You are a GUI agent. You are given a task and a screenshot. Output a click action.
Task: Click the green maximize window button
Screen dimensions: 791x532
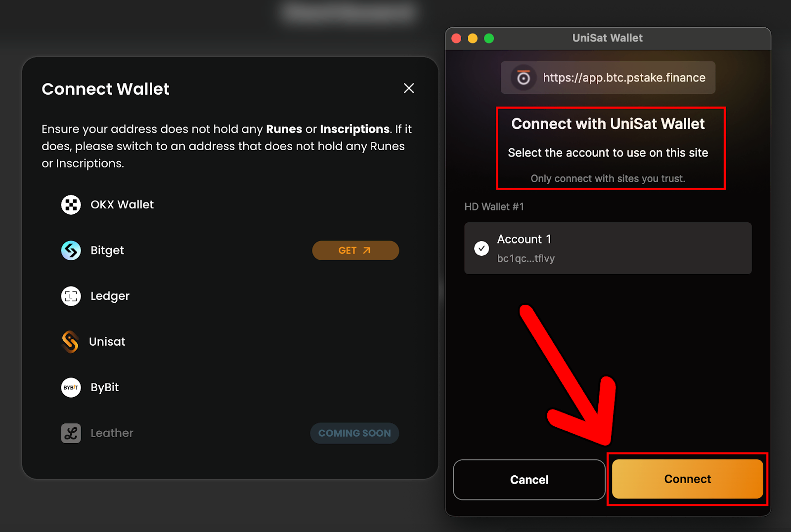pyautogui.click(x=489, y=39)
